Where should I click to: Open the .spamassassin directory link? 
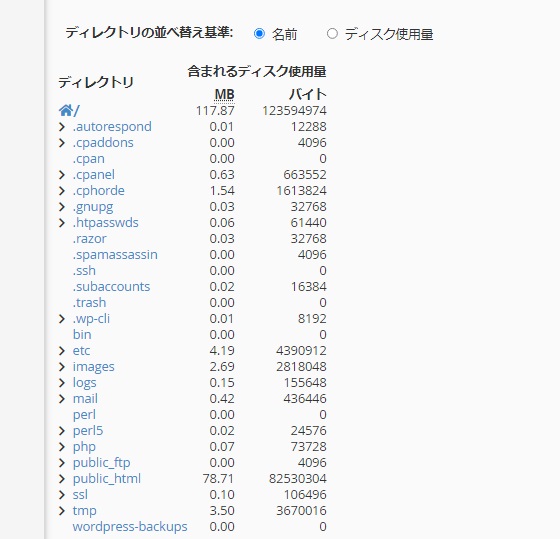(115, 255)
